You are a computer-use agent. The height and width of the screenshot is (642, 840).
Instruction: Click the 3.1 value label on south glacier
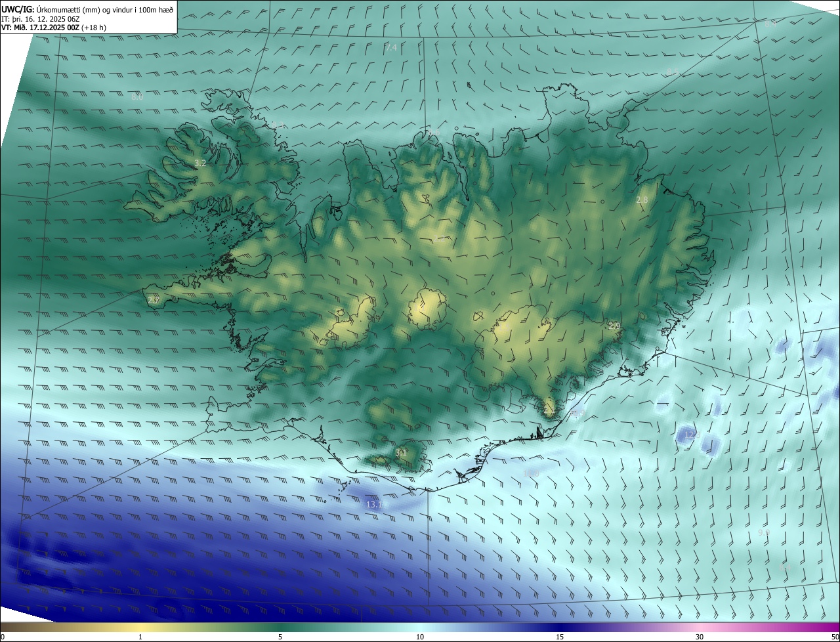coord(401,452)
